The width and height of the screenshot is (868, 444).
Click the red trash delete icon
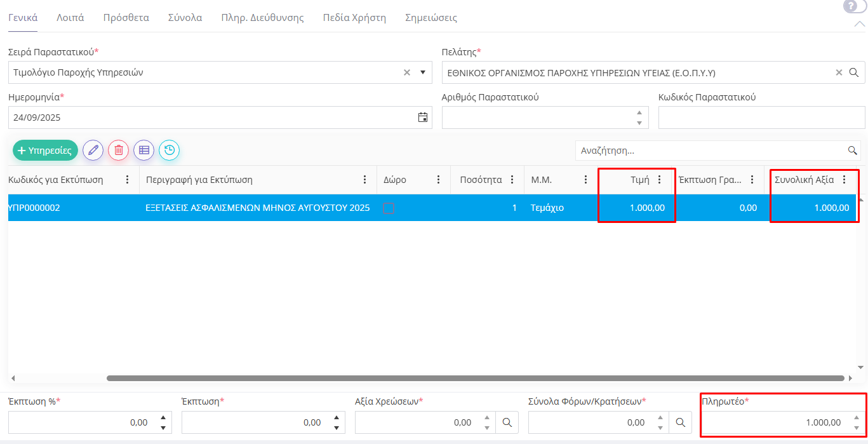tap(119, 151)
